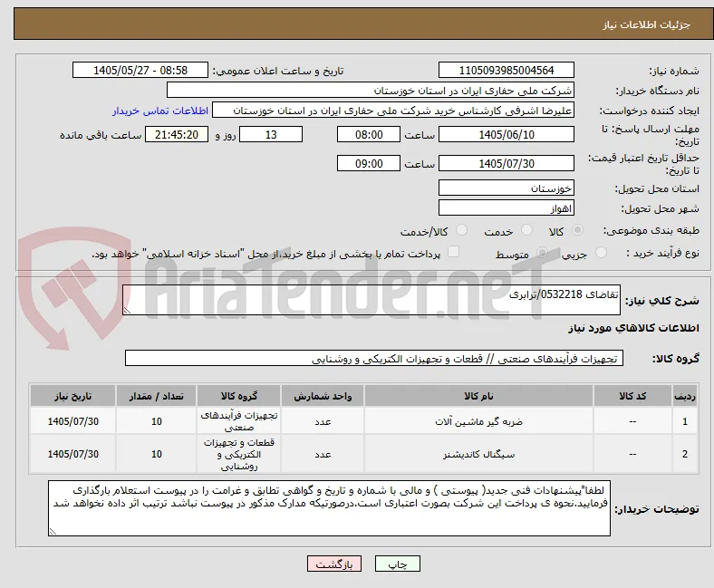Click quantity 10 in ضربه گیر row
The width and height of the screenshot is (714, 588).
(x=156, y=421)
